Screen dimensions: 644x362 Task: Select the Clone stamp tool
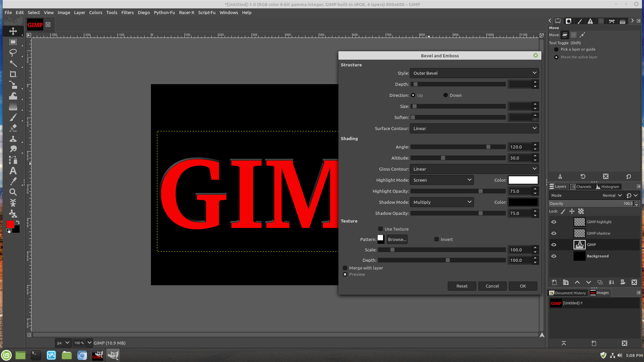13,138
